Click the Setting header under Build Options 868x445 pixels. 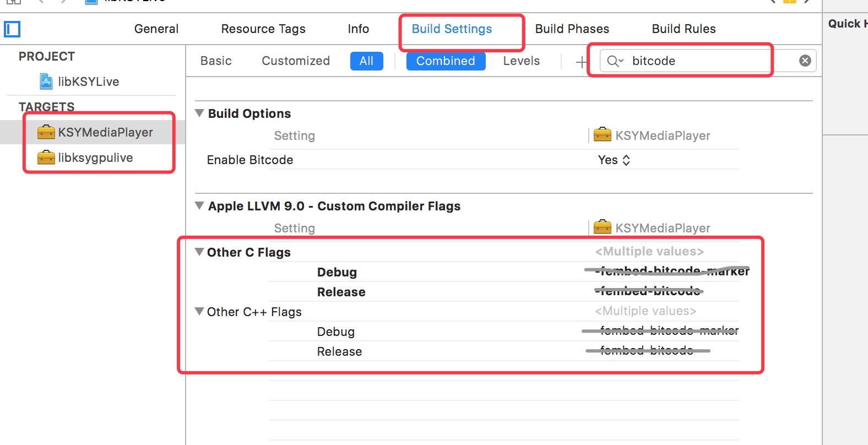(295, 135)
